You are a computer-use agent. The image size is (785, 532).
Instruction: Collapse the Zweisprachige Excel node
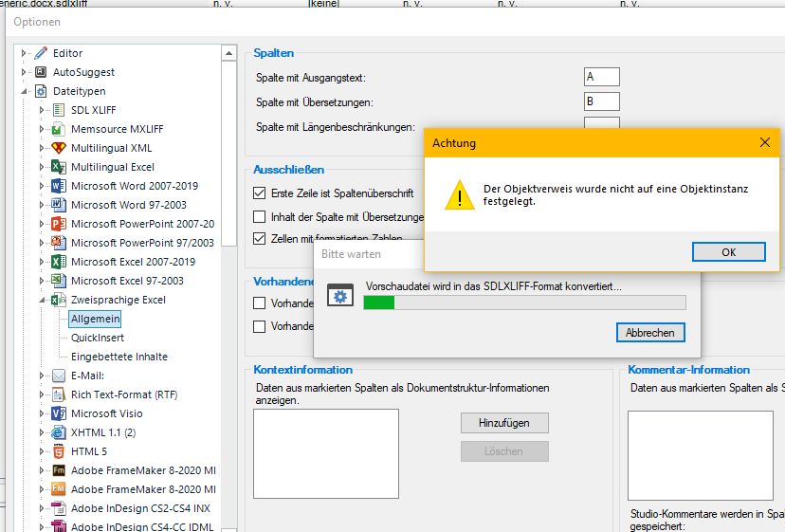coord(42,300)
